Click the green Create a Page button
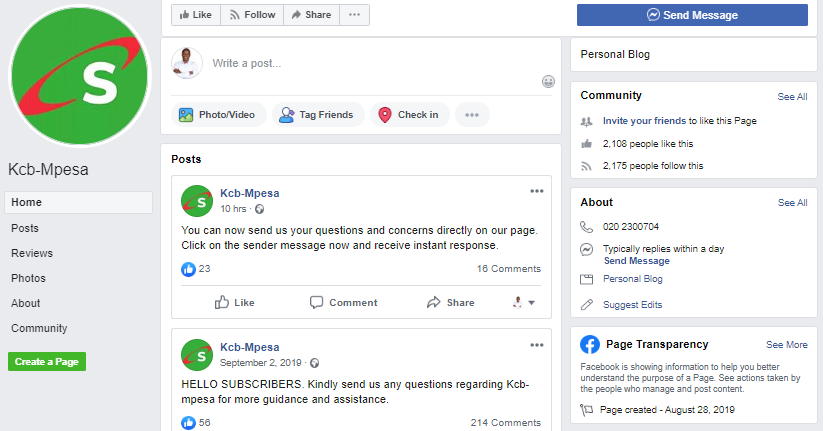Viewport: 823px width, 431px height. 47,362
